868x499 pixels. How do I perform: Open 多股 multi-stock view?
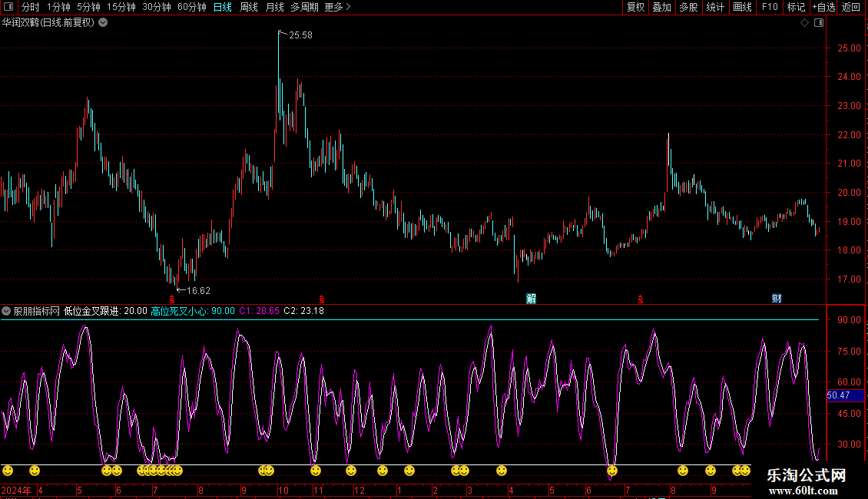[x=688, y=7]
